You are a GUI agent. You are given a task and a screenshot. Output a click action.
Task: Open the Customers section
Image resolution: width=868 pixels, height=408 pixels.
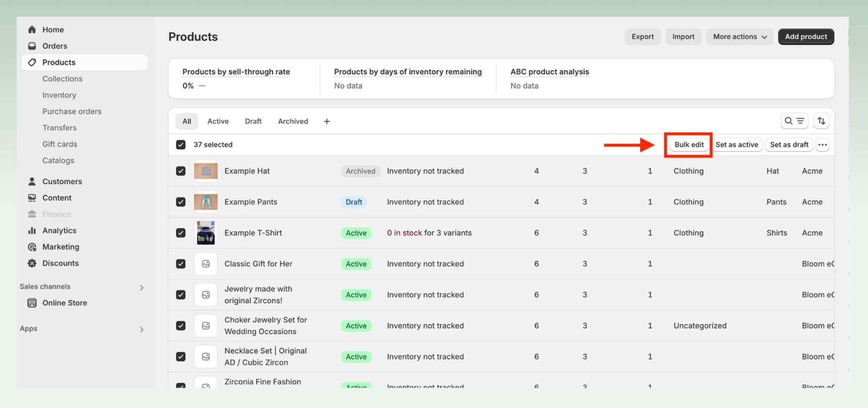click(x=62, y=181)
